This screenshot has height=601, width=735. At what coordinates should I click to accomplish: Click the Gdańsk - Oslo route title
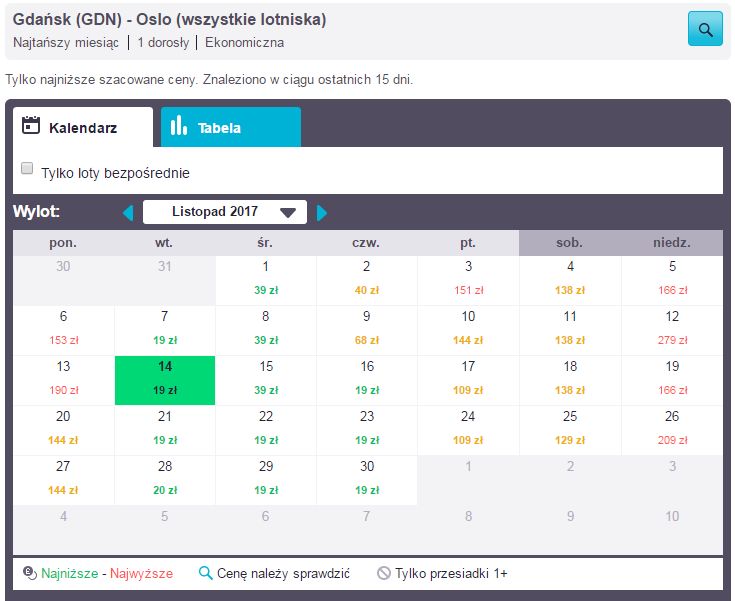(170, 20)
